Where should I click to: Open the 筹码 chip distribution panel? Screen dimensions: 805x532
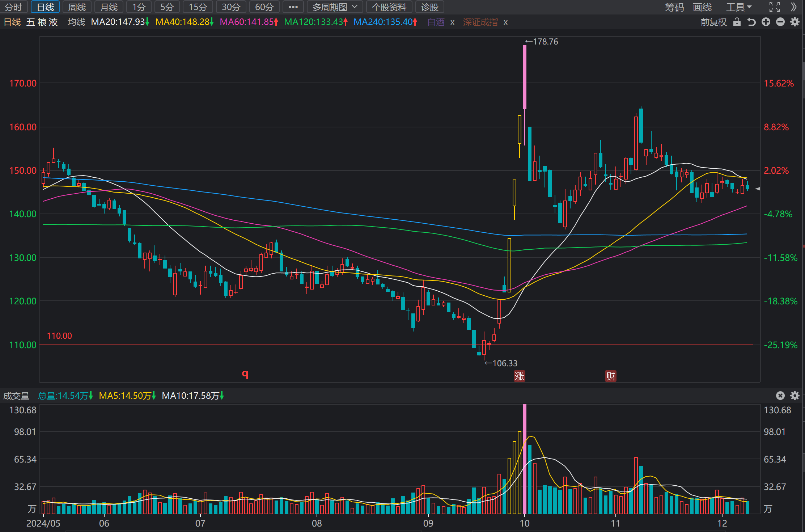click(674, 7)
